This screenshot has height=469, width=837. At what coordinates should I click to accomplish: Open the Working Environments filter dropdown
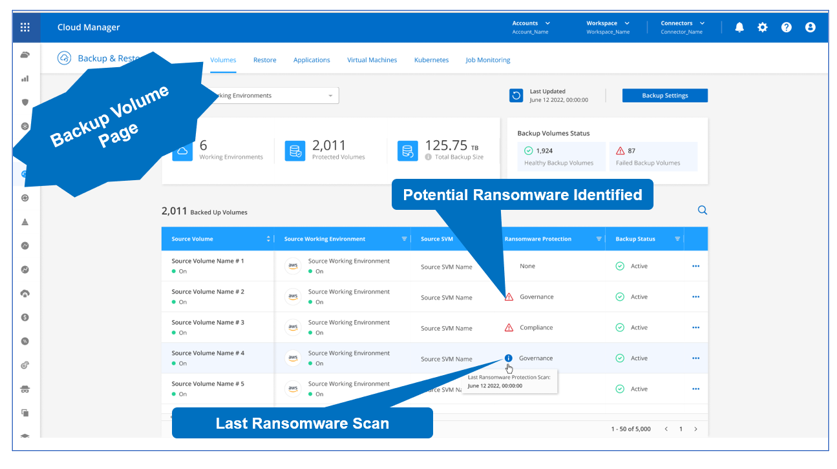point(271,96)
